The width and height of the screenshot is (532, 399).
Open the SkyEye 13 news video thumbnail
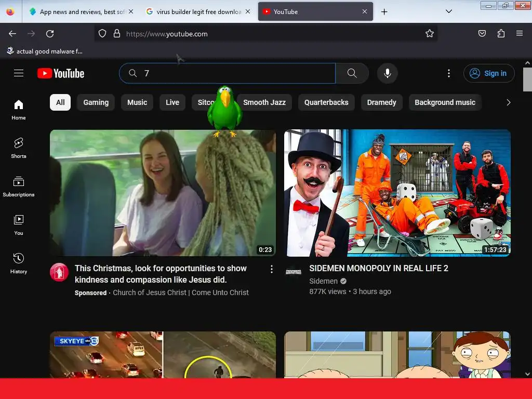[163, 354]
